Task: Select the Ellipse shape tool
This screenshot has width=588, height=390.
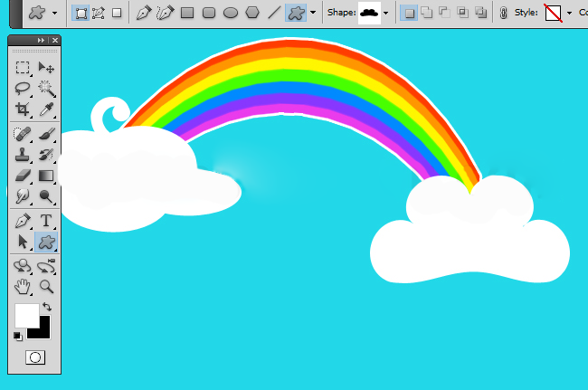Action: click(231, 14)
